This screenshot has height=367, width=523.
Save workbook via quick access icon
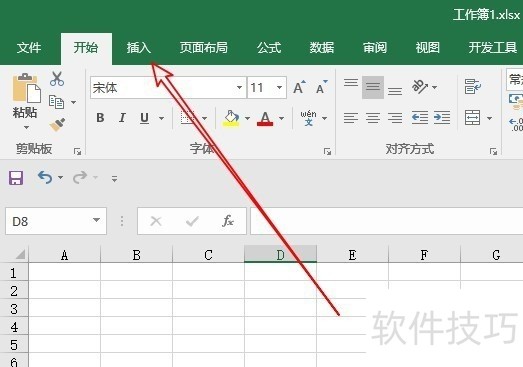click(x=16, y=178)
